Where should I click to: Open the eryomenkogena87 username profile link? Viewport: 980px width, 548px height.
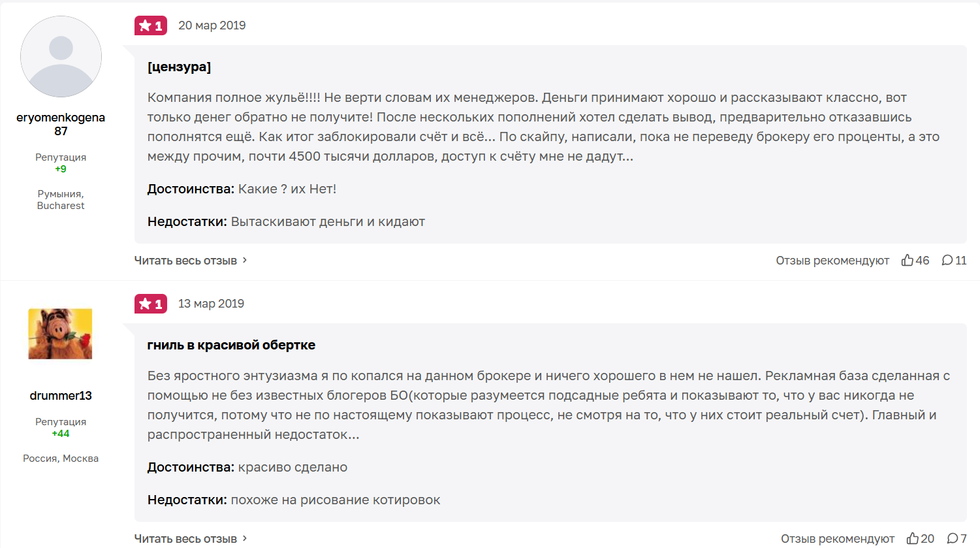tap(61, 124)
